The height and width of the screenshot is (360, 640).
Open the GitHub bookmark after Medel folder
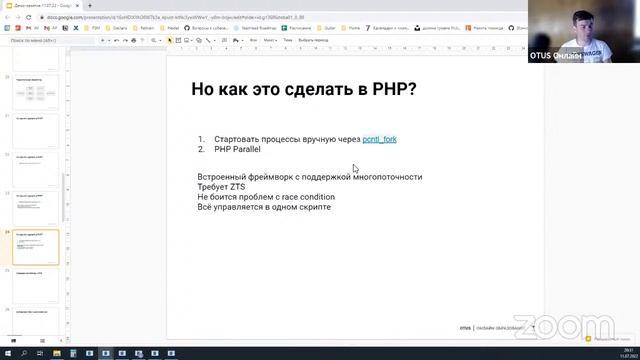(x=206, y=28)
